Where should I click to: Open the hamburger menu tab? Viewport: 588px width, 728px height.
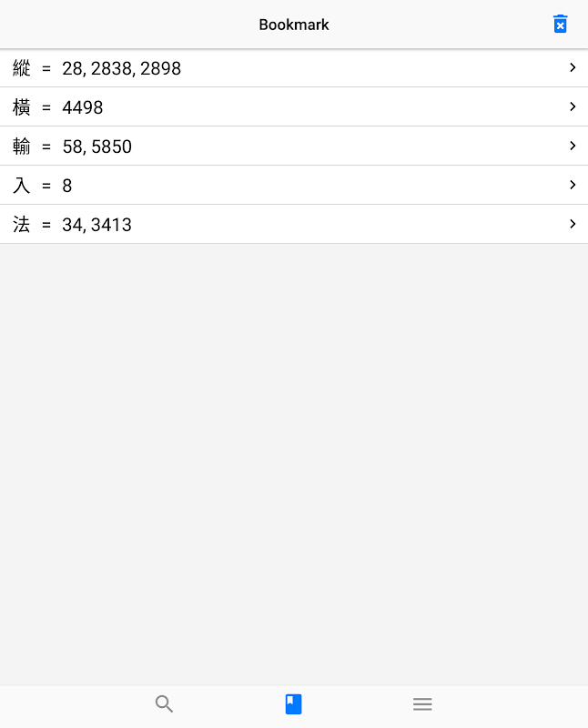point(422,703)
